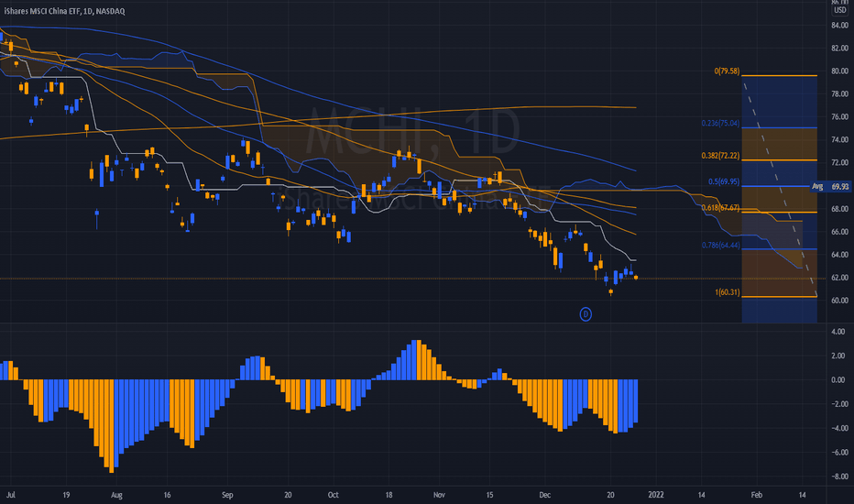This screenshot has height=504, width=854.
Task: Click the 14 date label after Feb
Action: pos(803,495)
